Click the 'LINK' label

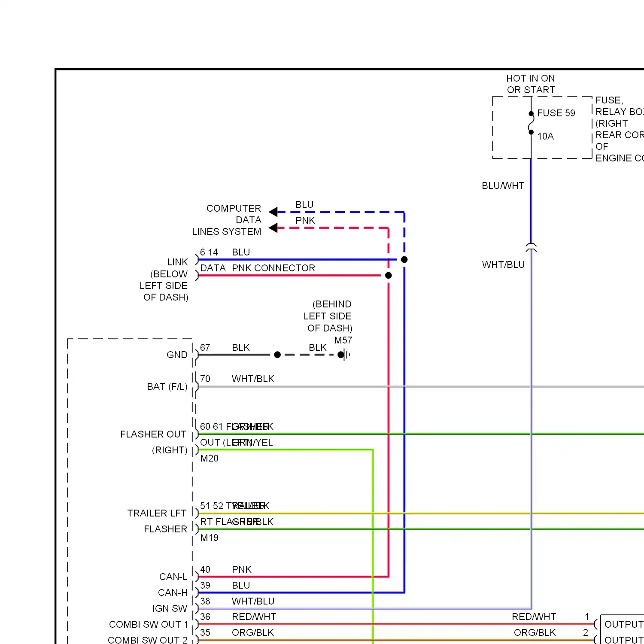[x=177, y=262]
